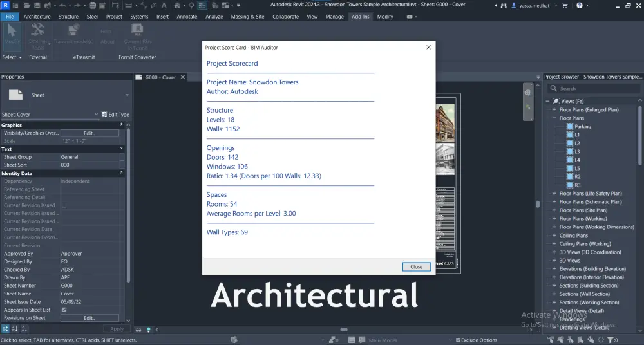Click Close button in Project Score Card dialog

(417, 266)
